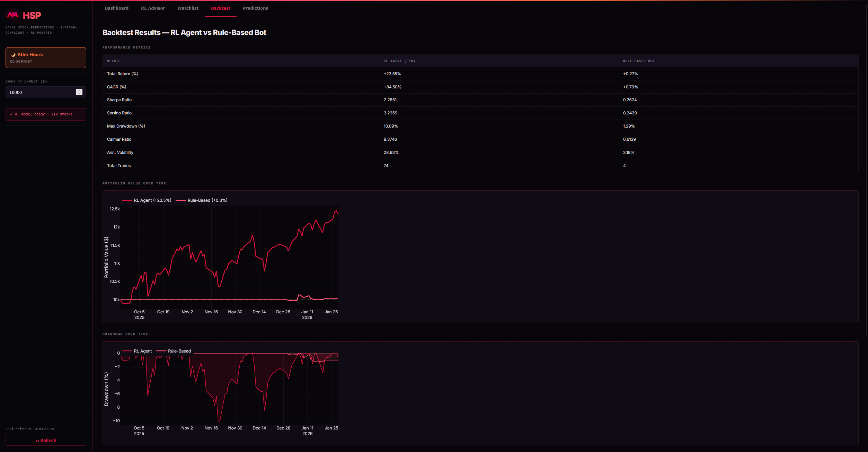Hide the Rule-Based line via portfolio chart legend
Viewport: 868px width, 452px height.
[202, 200]
